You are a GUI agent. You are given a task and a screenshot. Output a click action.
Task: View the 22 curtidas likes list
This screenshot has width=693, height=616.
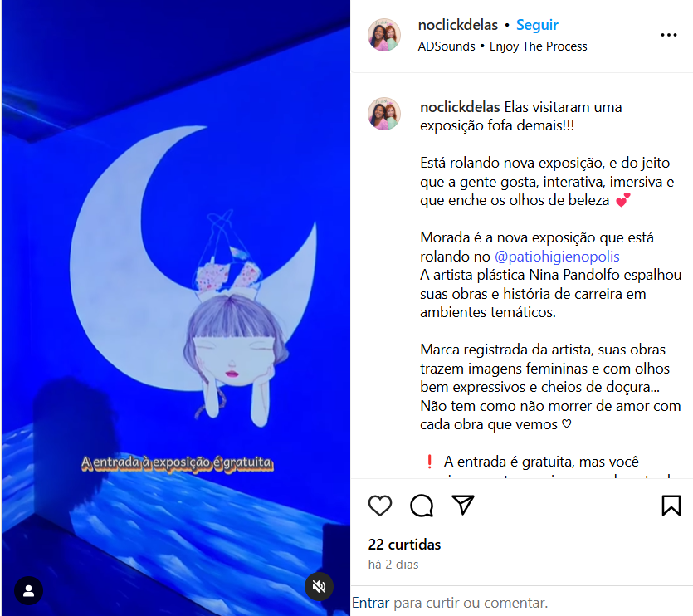point(404,545)
